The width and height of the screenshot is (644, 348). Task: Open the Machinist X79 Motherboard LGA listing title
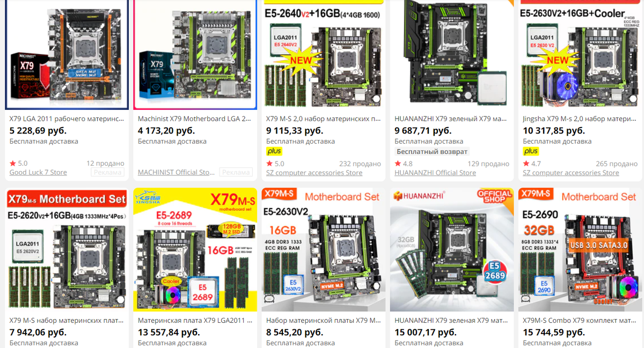point(194,119)
